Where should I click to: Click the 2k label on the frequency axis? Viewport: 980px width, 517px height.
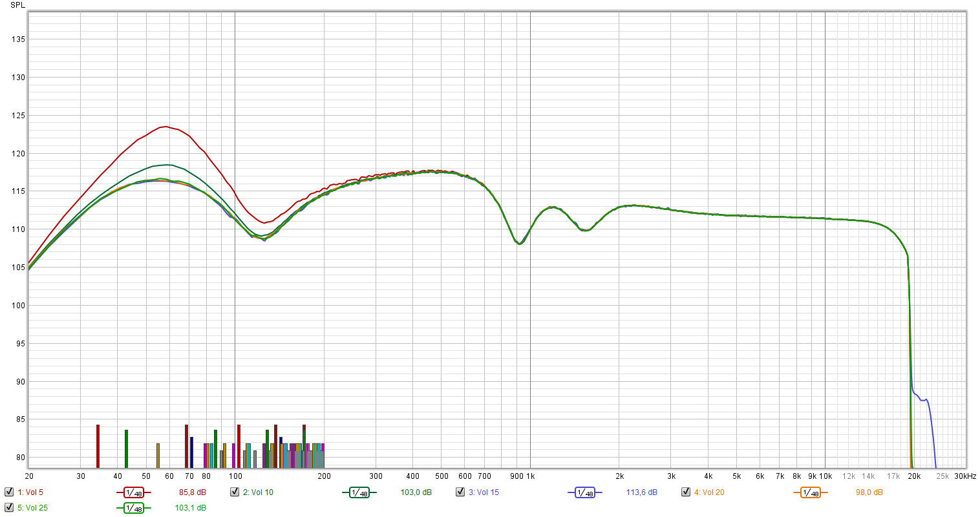coord(619,476)
